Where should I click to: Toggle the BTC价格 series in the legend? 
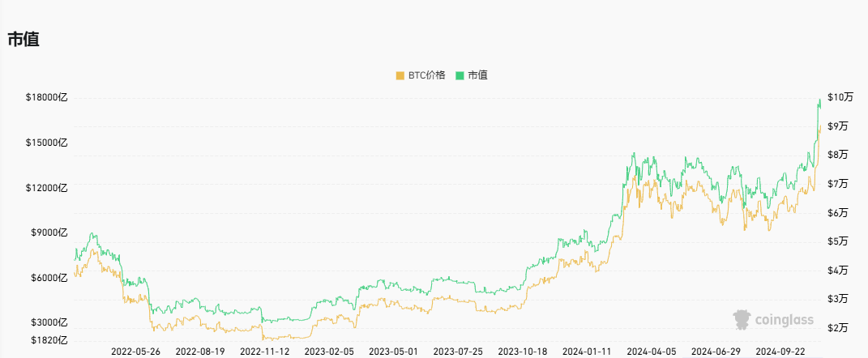(x=426, y=75)
